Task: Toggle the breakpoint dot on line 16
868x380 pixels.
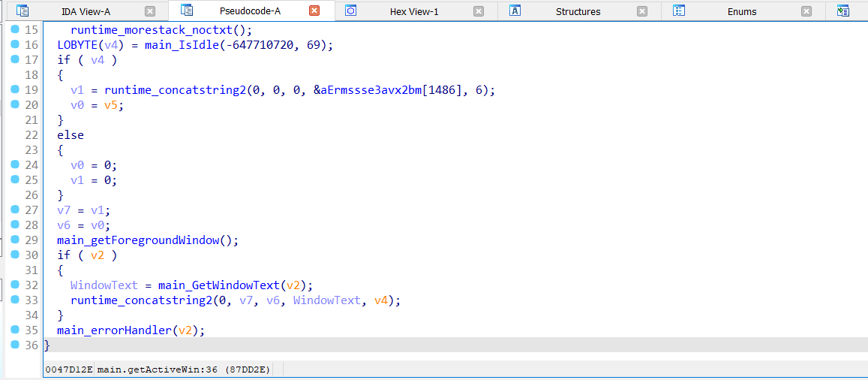Action: (15, 45)
